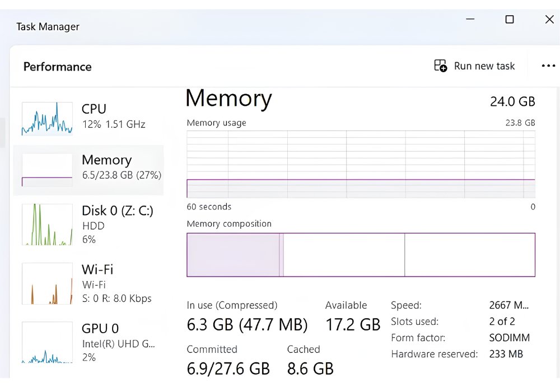Click the 23.8 GB graph maximum label
560x392 pixels.
coord(520,123)
